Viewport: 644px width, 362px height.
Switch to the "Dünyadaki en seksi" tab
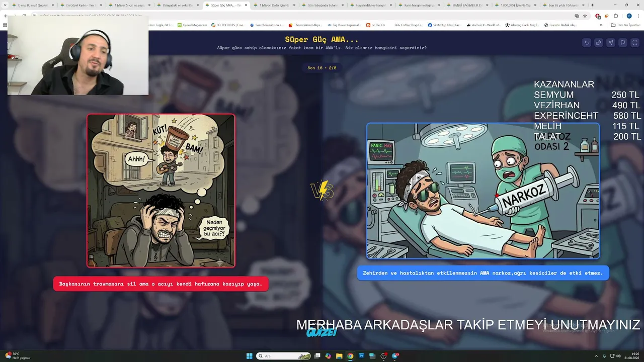[177, 5]
